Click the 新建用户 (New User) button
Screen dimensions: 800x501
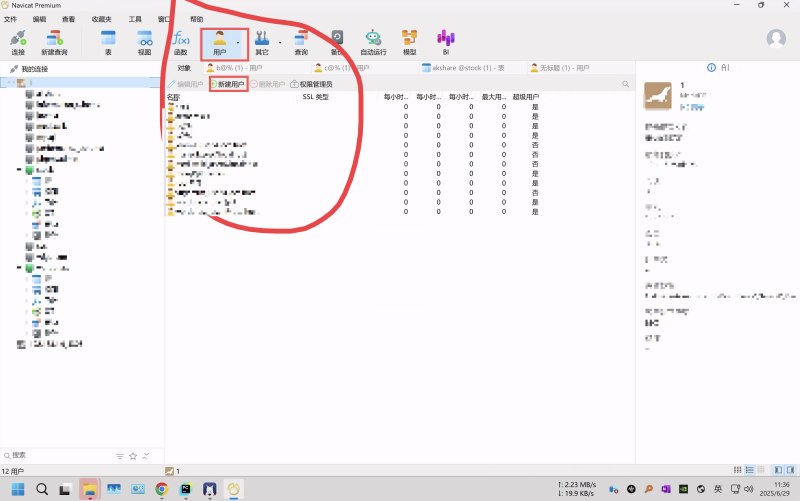pos(227,84)
